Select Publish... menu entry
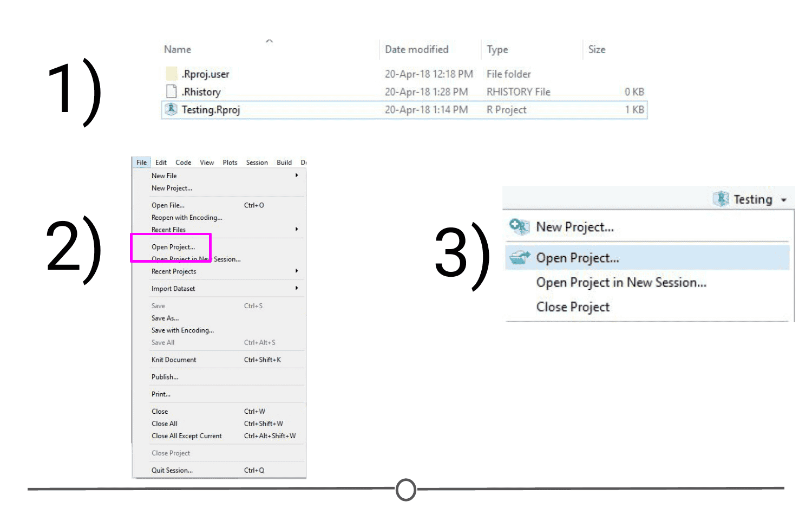The height and width of the screenshot is (508, 812). point(165,377)
